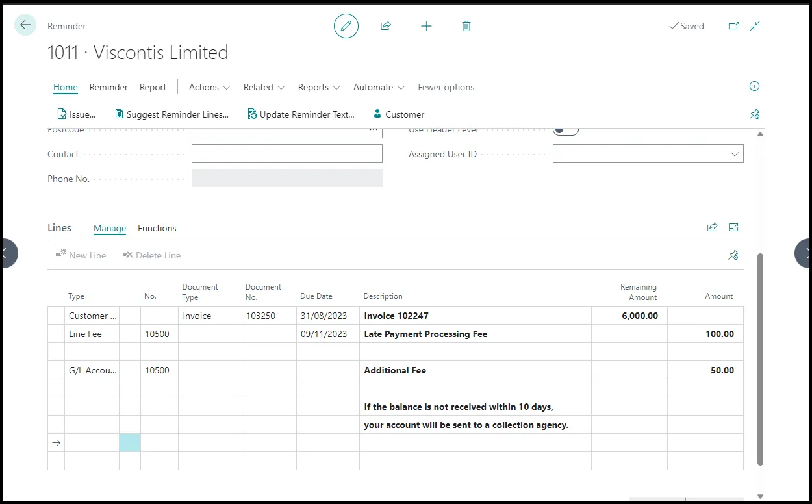Screen dimensions: 812x504
Task: Click the page vertical scrollbar
Action: click(760, 359)
